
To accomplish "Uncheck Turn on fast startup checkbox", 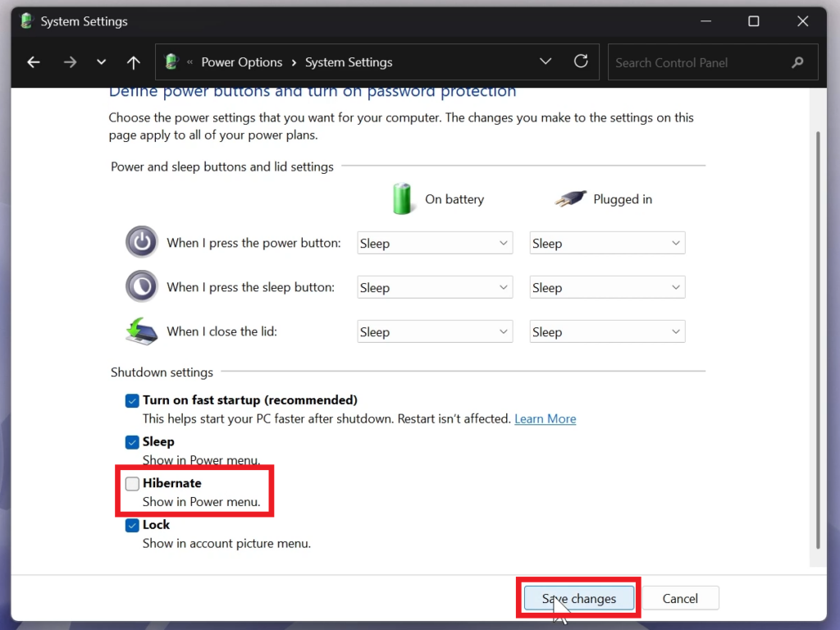I will (x=132, y=401).
